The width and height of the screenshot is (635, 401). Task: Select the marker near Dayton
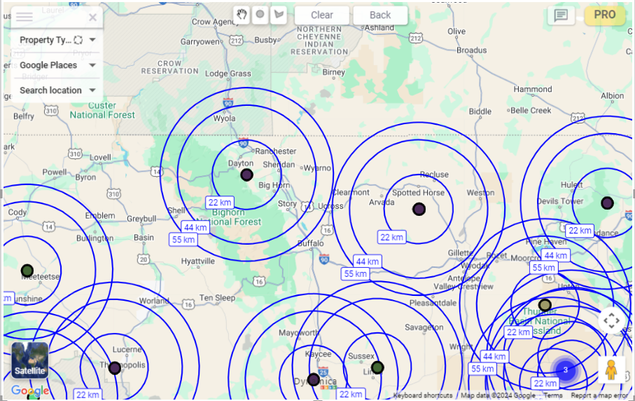[x=247, y=175]
